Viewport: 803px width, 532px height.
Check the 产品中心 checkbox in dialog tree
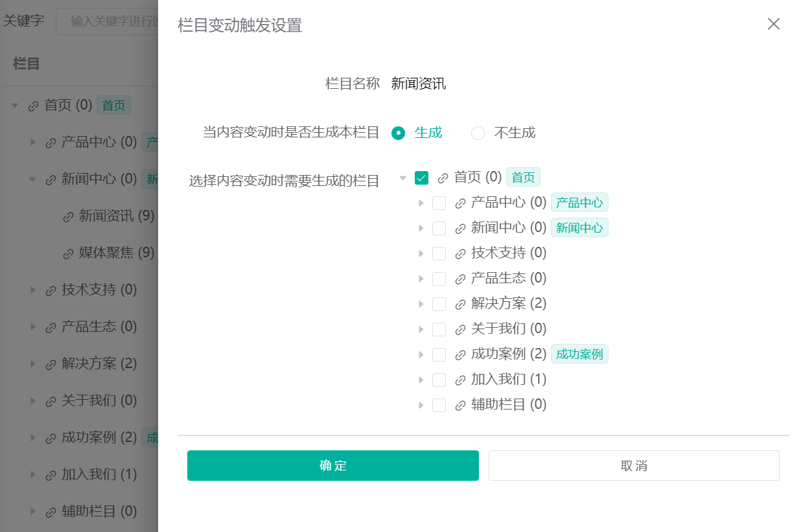coord(439,202)
